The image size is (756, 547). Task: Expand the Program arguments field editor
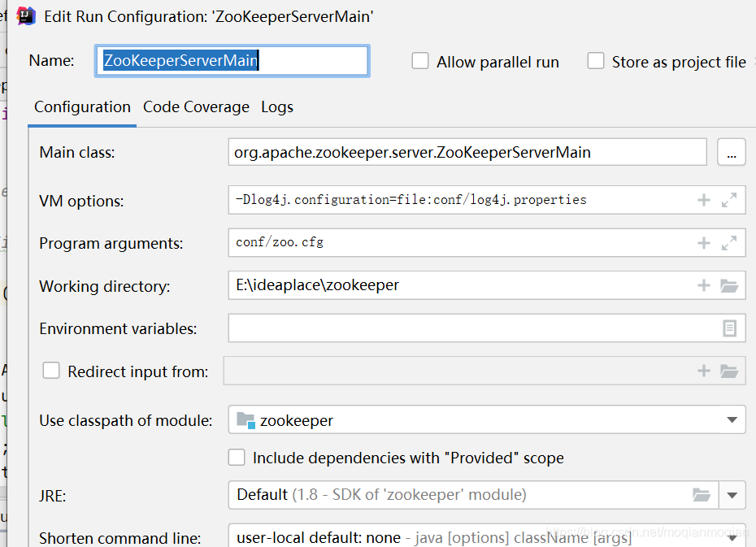[729, 243]
